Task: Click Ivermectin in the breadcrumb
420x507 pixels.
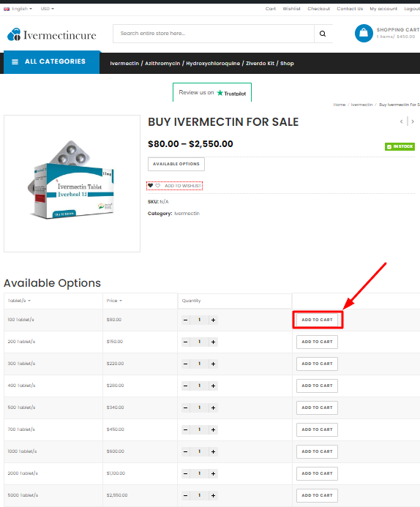Action: (x=361, y=105)
